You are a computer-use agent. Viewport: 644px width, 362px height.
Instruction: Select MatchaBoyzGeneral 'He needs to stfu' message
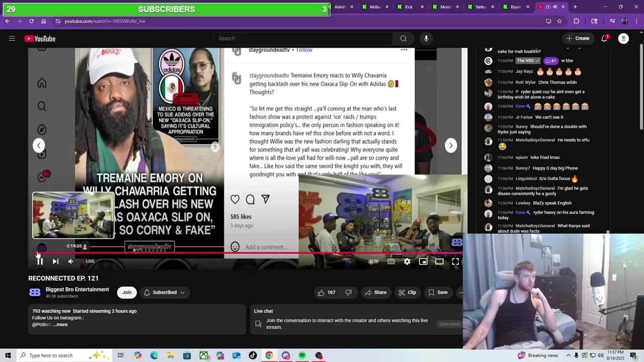click(543, 143)
